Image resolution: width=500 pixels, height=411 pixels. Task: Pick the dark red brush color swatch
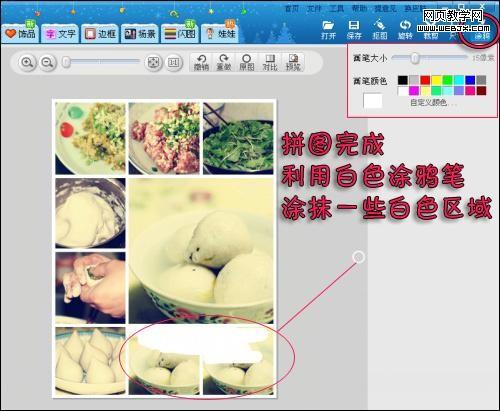pyautogui.click(x=481, y=91)
